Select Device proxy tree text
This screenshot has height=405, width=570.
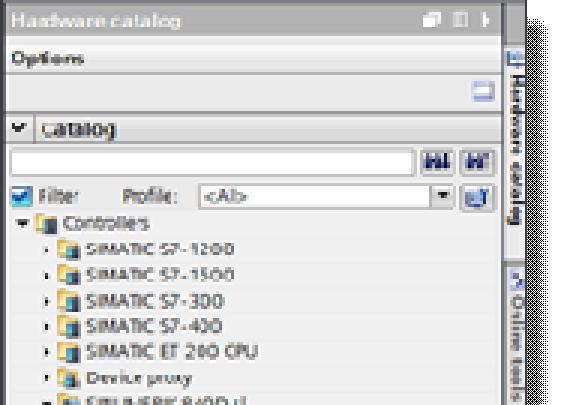click(139, 378)
